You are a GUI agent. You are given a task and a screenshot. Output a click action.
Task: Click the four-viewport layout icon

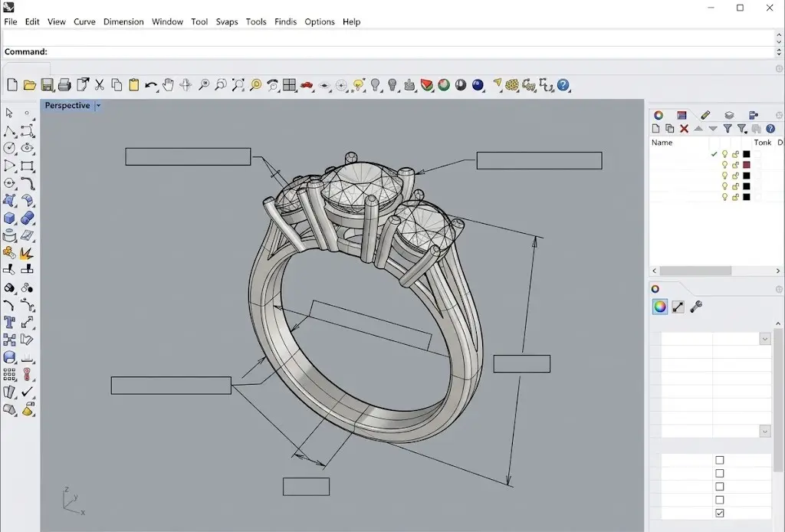tap(289, 84)
